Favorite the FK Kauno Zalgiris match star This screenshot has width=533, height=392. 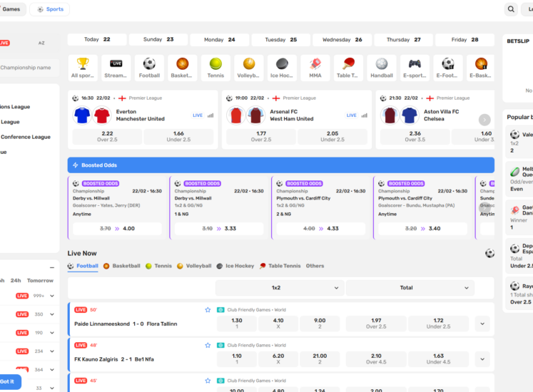click(208, 345)
